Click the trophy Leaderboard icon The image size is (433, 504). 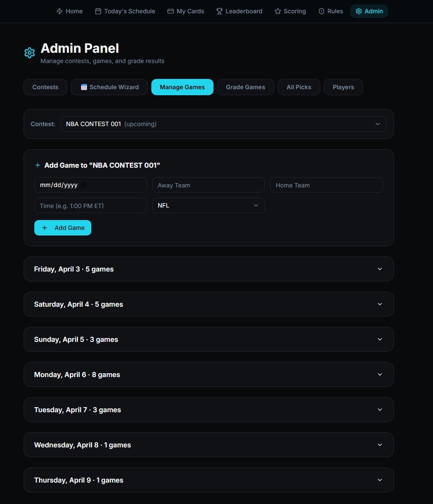[220, 11]
